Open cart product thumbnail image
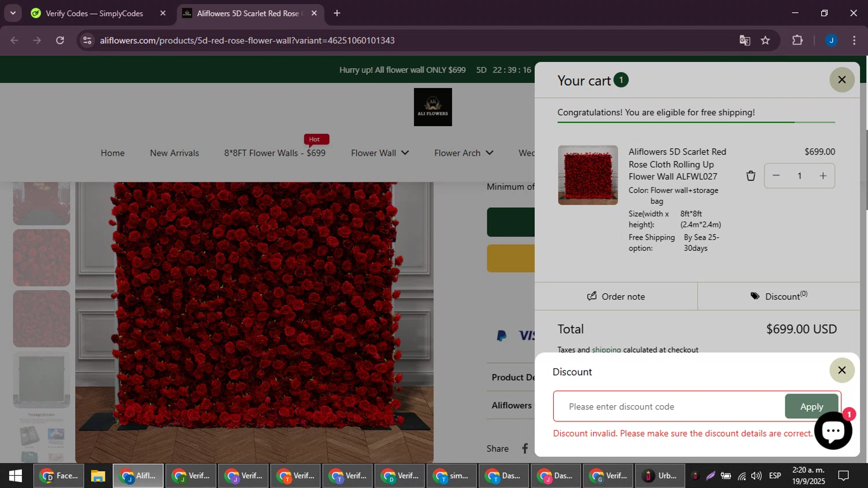Image resolution: width=868 pixels, height=488 pixels. point(587,175)
